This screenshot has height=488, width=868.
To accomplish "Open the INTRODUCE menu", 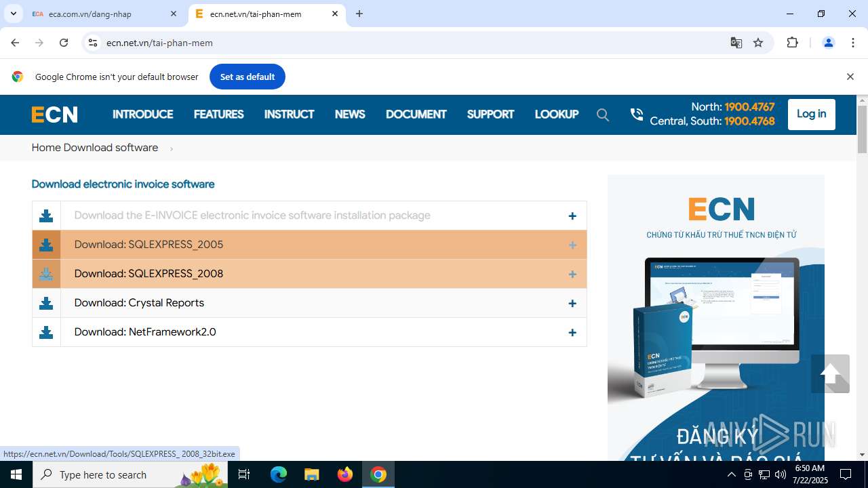I will (x=142, y=115).
